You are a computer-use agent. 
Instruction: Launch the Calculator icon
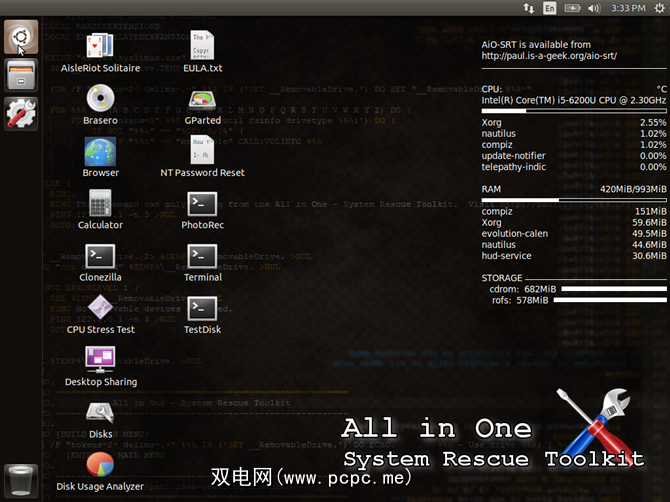coord(100,203)
